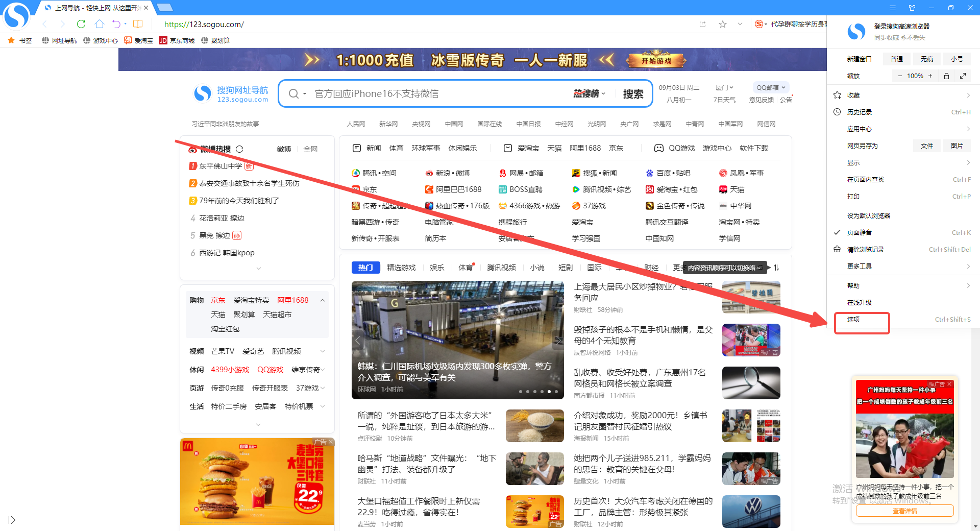Screen dimensions: 980x531
Task: Decrease zoom with the minus button
Action: (900, 76)
